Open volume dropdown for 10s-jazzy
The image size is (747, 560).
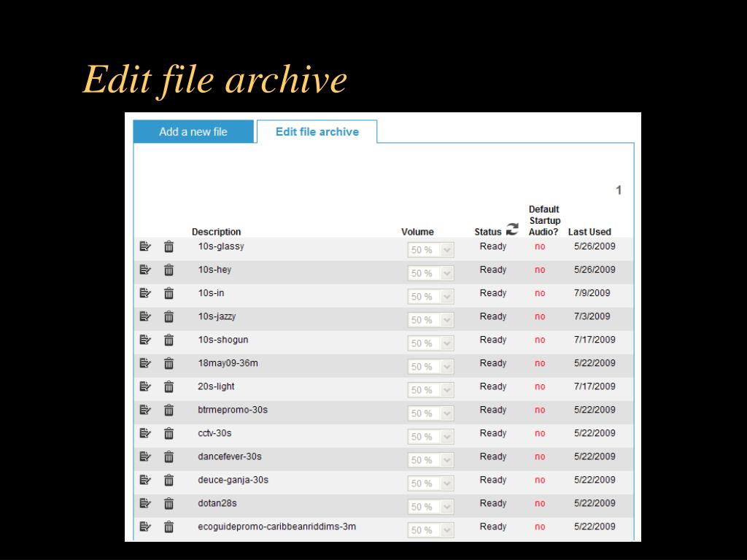430,319
